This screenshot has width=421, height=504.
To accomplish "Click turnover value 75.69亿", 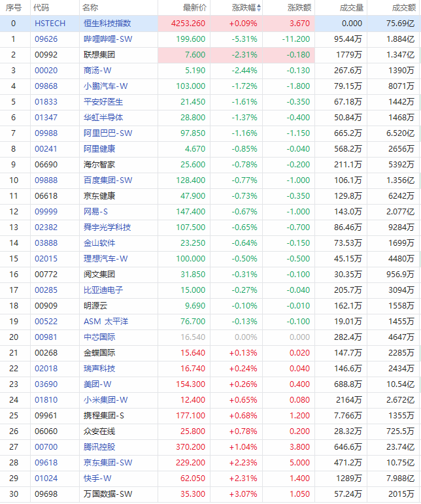I will pyautogui.click(x=401, y=24).
